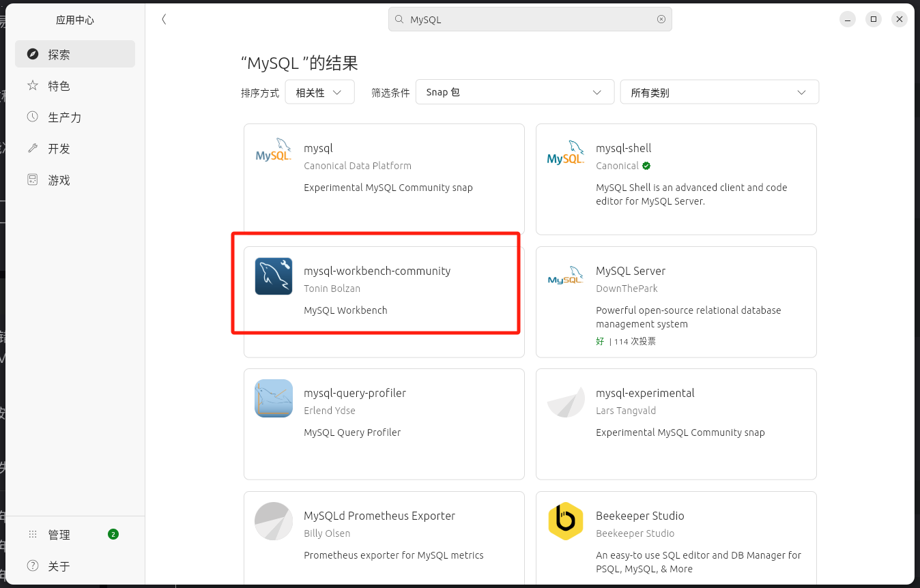Image resolution: width=920 pixels, height=588 pixels.
Task: Open the 管理 sidebar section
Action: (75, 534)
